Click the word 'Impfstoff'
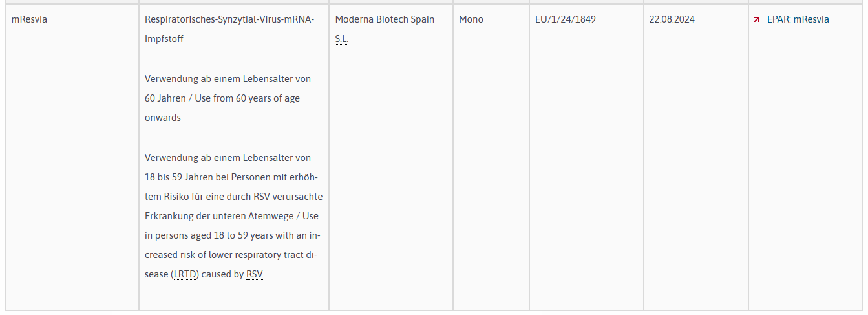The height and width of the screenshot is (315, 868). click(x=164, y=39)
